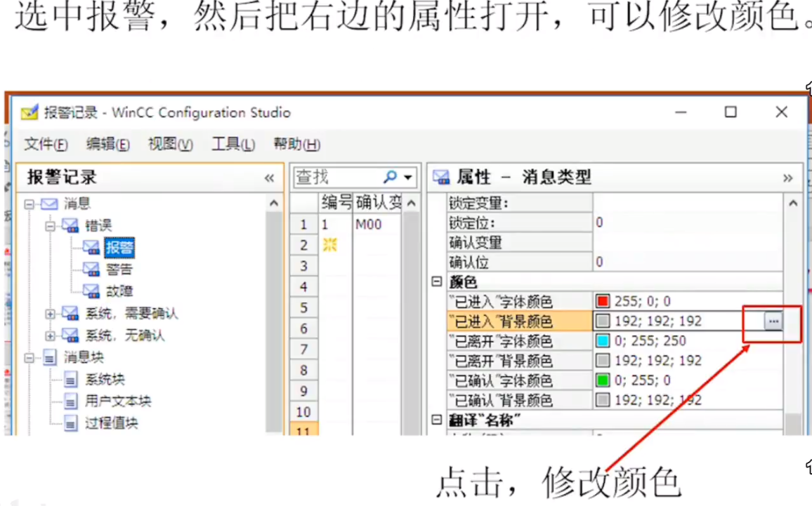The image size is (812, 506).
Task: Collapse the 消息块 tree node
Action: tap(29, 357)
